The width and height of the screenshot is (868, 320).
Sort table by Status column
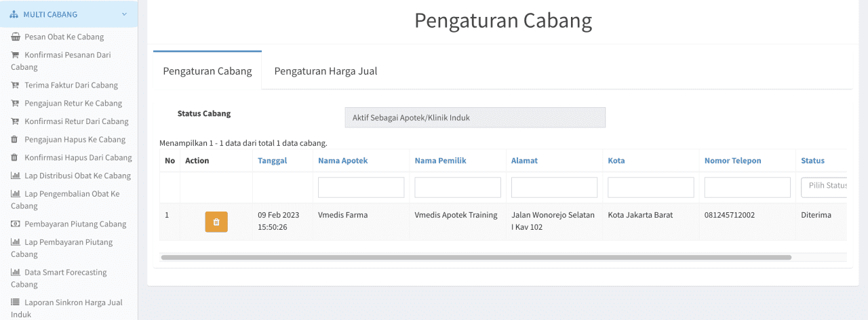(x=812, y=161)
